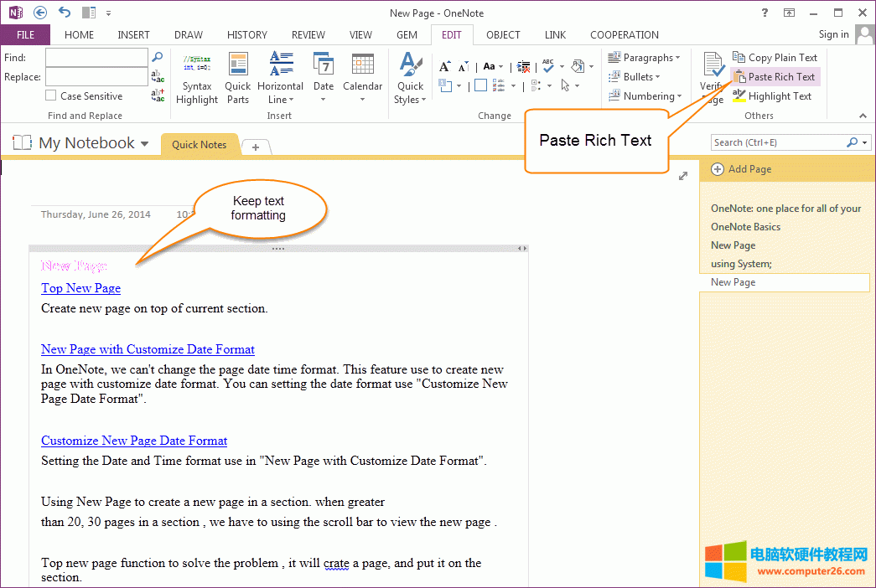The width and height of the screenshot is (876, 588).
Task: Click inside the Replace text field
Action: click(96, 77)
